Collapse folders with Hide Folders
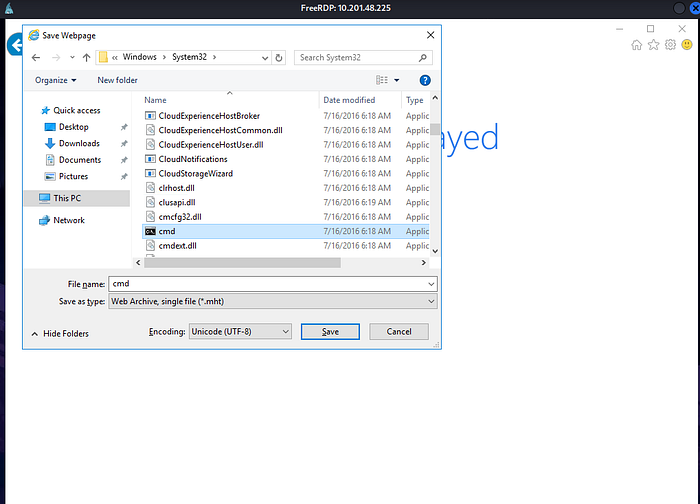Image resolution: width=700 pixels, height=504 pixels. tap(60, 333)
